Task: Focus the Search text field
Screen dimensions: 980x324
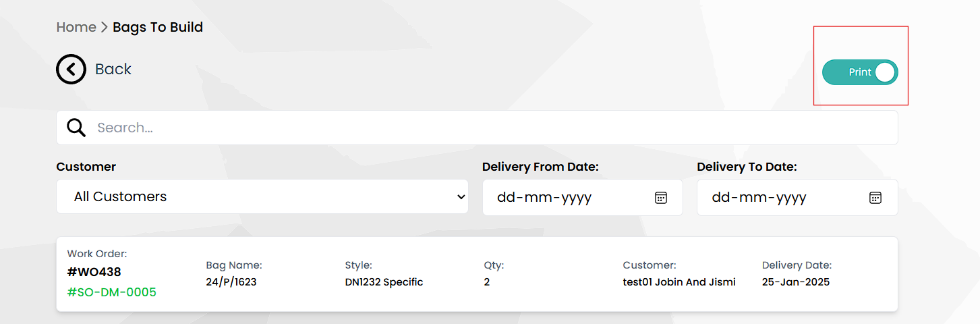Action: [x=472, y=128]
